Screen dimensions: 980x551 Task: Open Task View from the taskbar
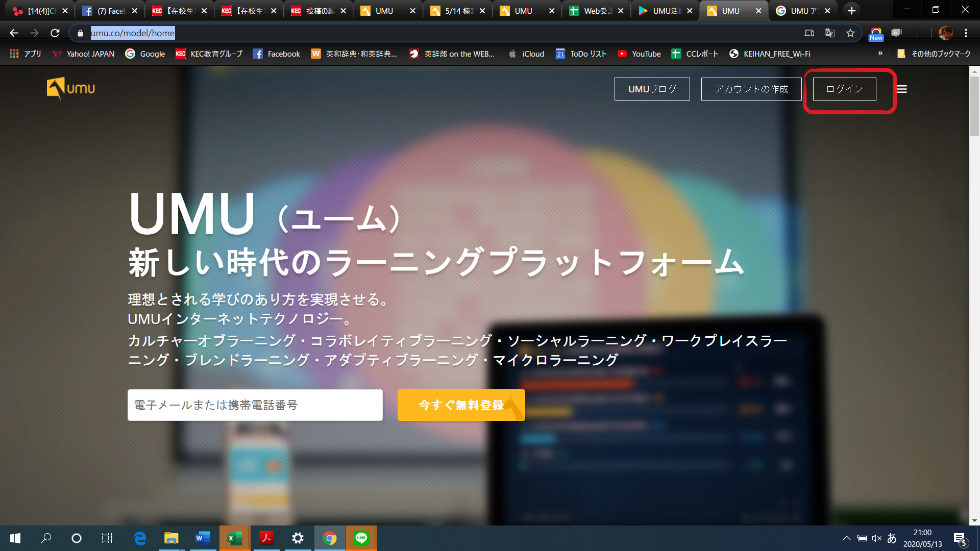[107, 538]
